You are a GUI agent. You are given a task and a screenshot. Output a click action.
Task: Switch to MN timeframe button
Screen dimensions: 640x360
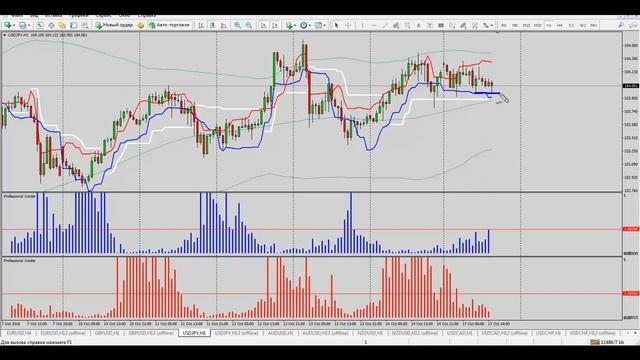[593, 25]
